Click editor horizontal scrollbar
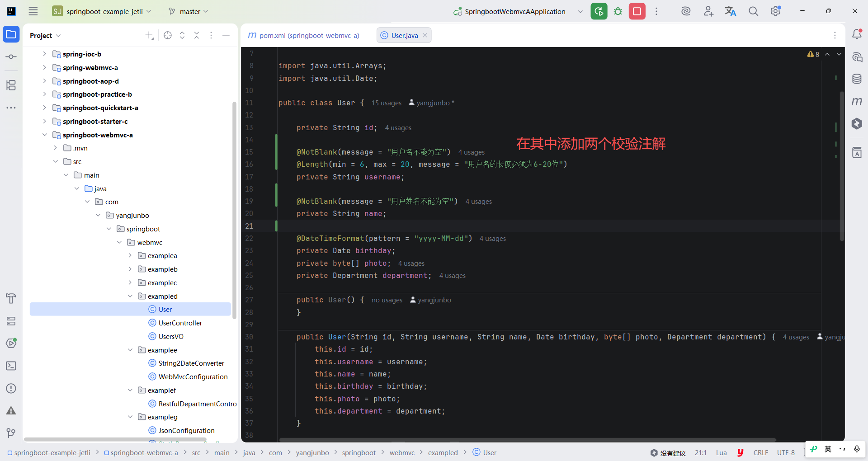Screen dimensions: 868x461 (x=527, y=439)
